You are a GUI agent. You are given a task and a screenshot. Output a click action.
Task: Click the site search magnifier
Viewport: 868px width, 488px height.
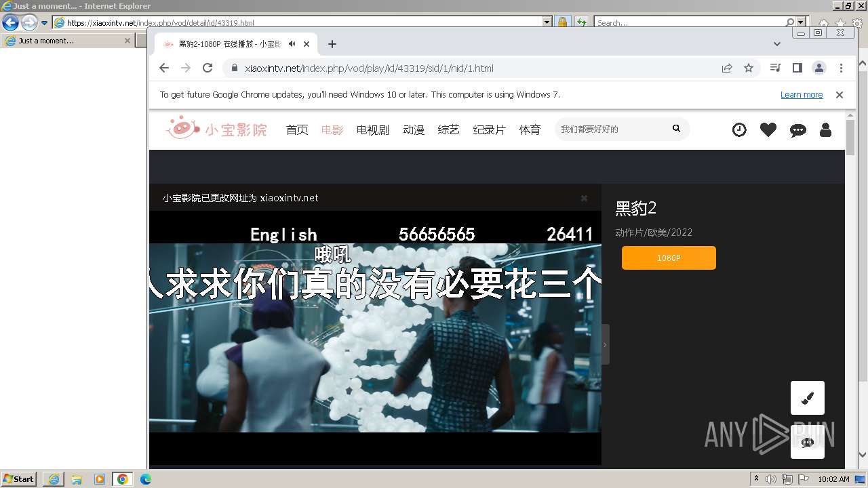point(676,128)
